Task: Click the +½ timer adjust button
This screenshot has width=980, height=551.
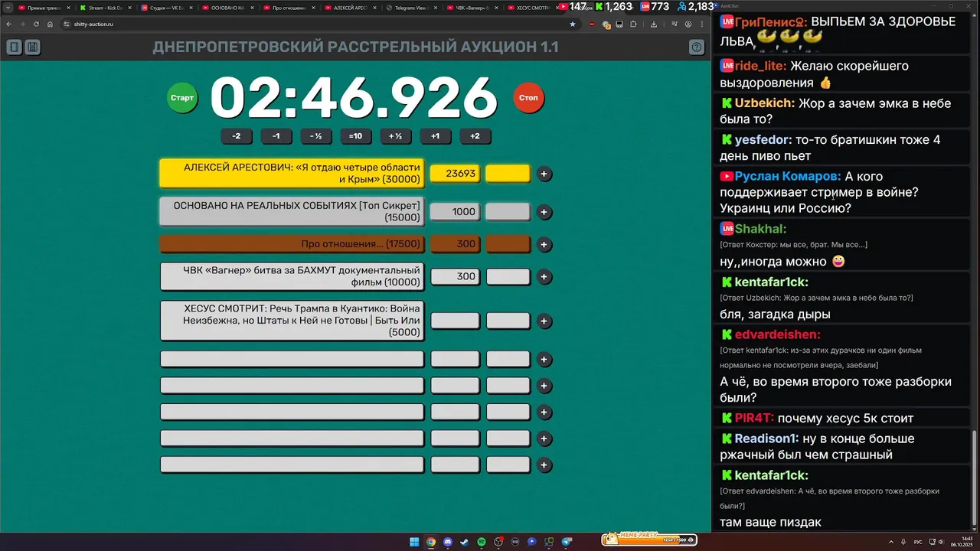Action: 396,136
